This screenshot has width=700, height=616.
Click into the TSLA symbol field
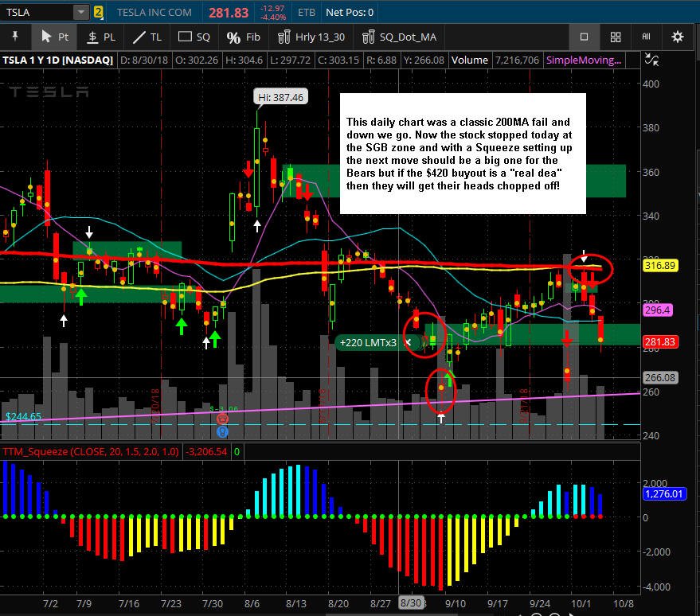pos(37,12)
